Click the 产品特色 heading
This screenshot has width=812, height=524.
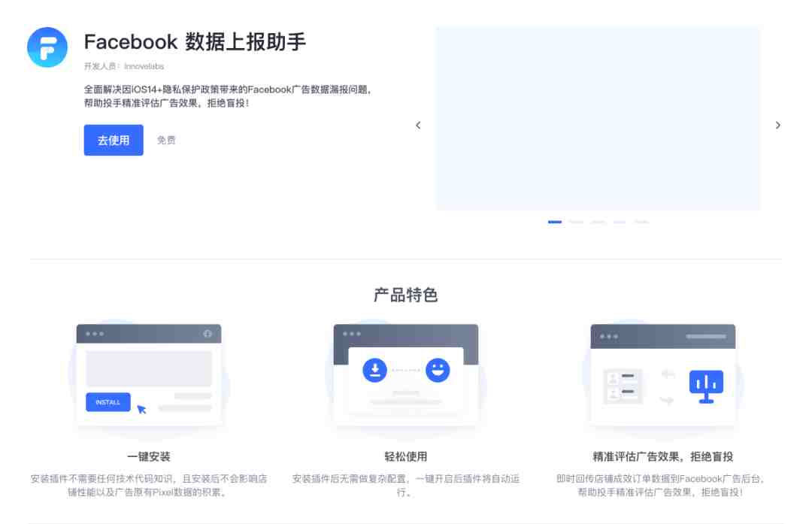pyautogui.click(x=406, y=295)
